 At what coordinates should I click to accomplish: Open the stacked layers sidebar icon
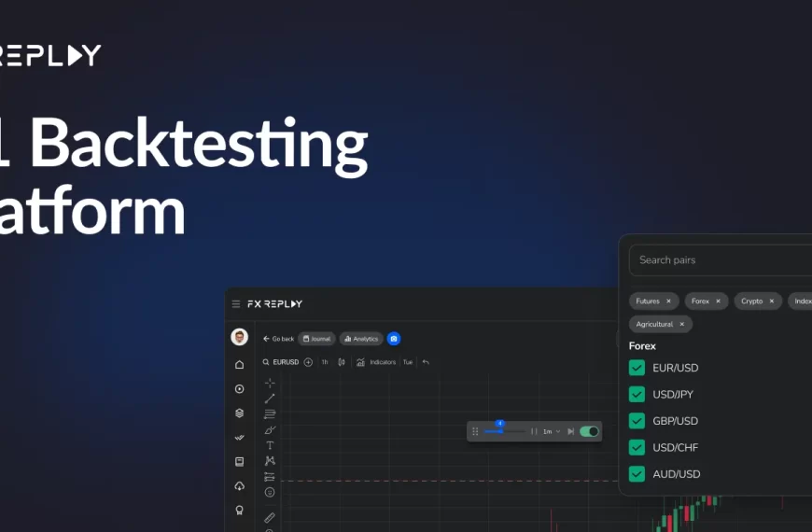[x=239, y=413]
